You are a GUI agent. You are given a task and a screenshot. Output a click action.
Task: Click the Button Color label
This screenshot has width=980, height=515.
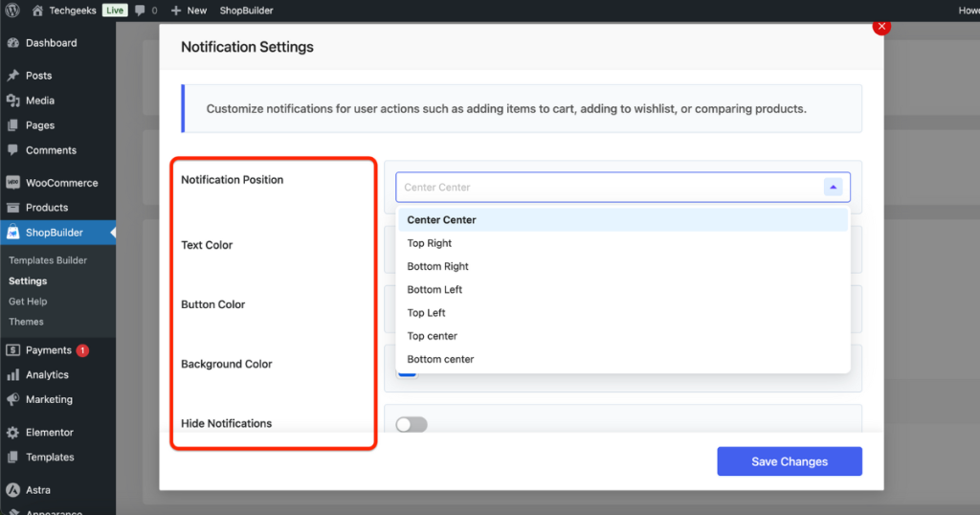click(212, 304)
